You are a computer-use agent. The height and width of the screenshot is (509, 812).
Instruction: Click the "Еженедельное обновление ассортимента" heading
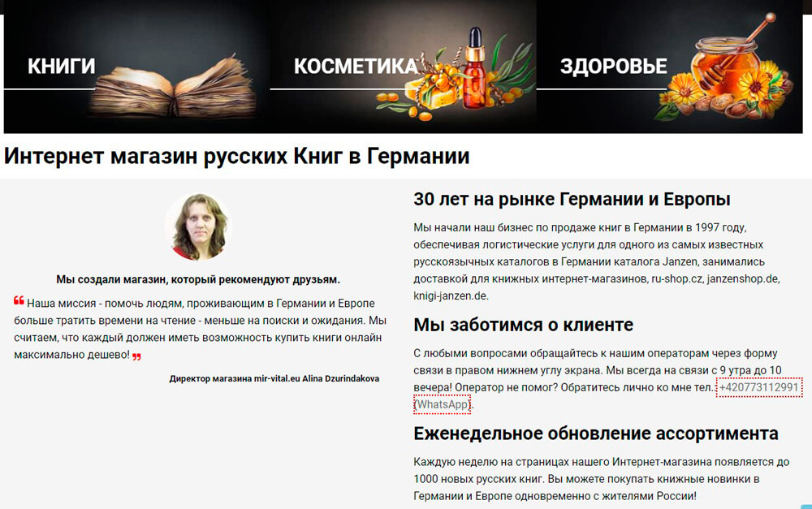tap(595, 433)
